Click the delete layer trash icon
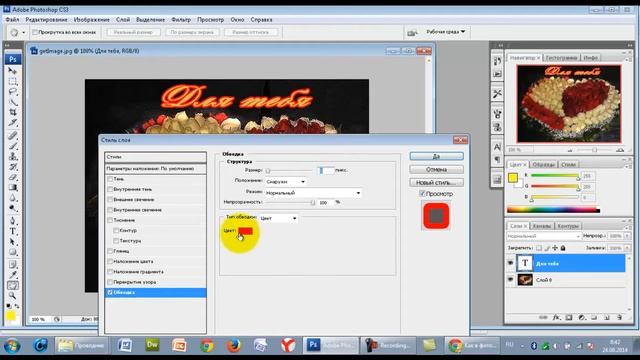The height and width of the screenshot is (360, 640). (x=620, y=317)
